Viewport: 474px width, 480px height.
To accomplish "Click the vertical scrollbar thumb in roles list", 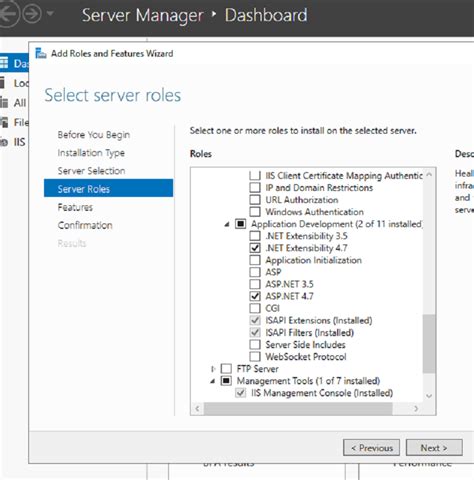I will [x=429, y=343].
